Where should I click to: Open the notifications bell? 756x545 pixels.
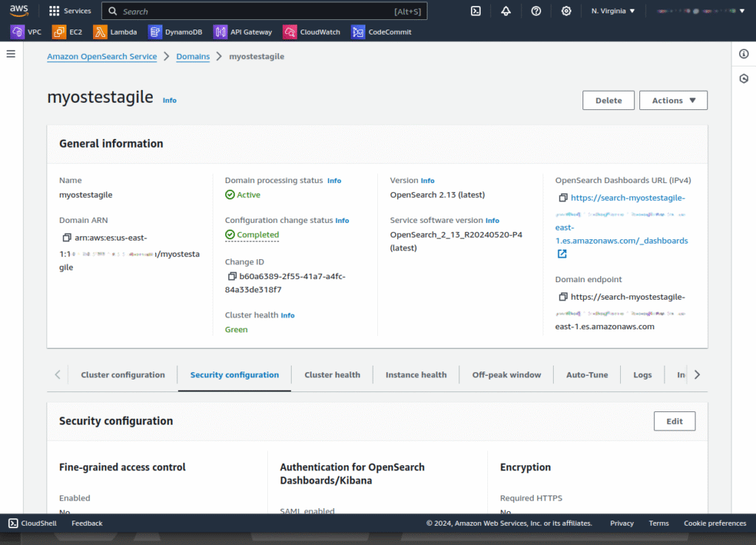pyautogui.click(x=506, y=10)
